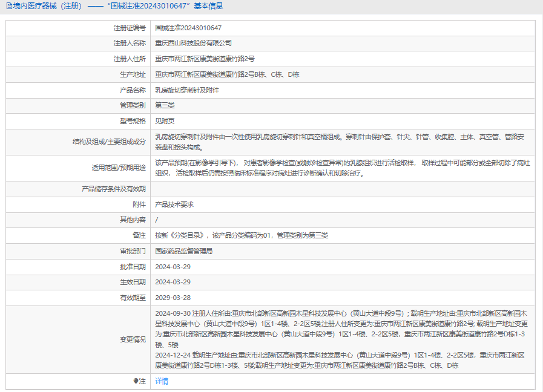
Task: Click the empty 产品储存条件及有效期 value cell
Action: pyautogui.click(x=343, y=189)
